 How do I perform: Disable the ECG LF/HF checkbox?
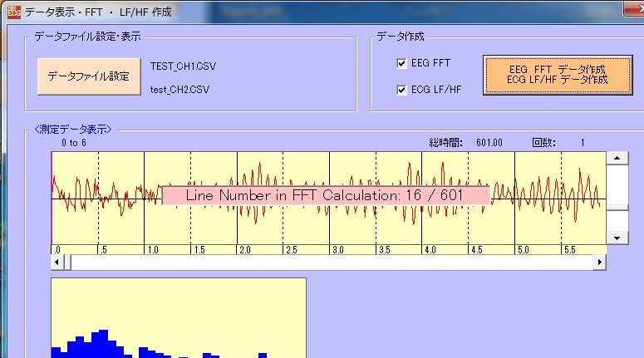[x=403, y=90]
